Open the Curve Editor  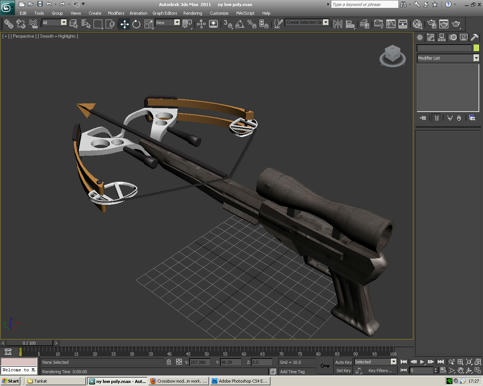378,24
